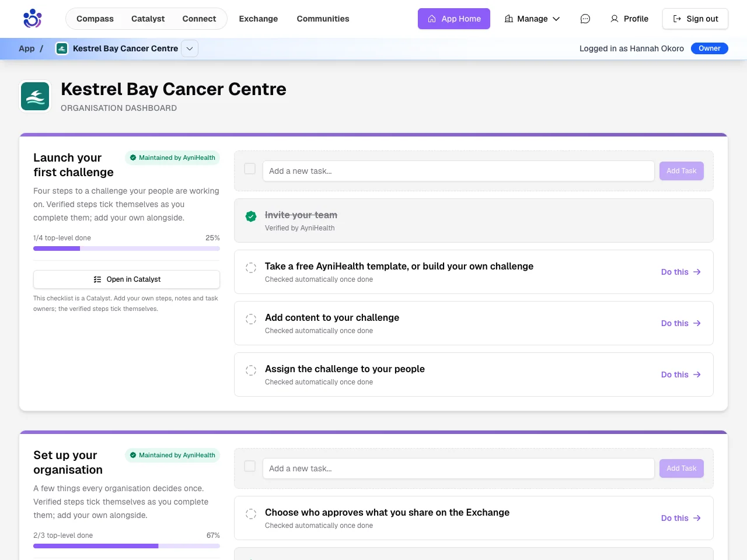Click the Open in Catalyst button

(x=127, y=279)
